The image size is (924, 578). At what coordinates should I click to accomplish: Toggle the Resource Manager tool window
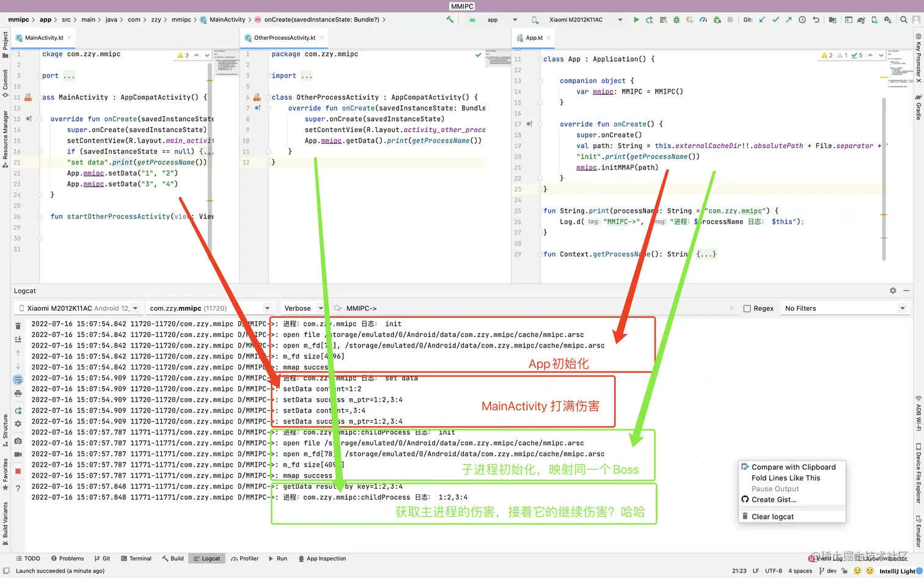(5, 139)
